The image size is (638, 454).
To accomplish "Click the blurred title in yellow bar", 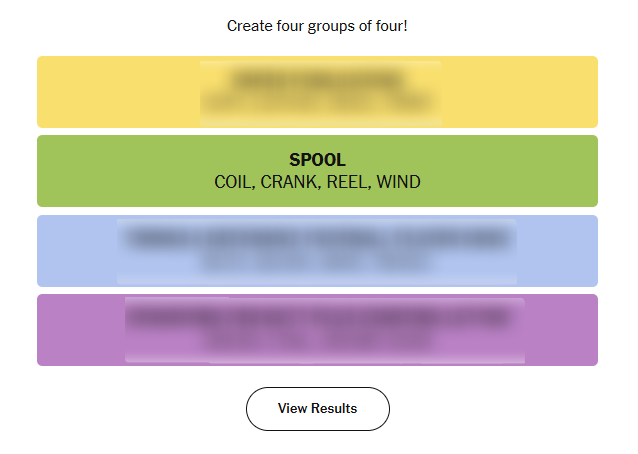I will click(317, 80).
